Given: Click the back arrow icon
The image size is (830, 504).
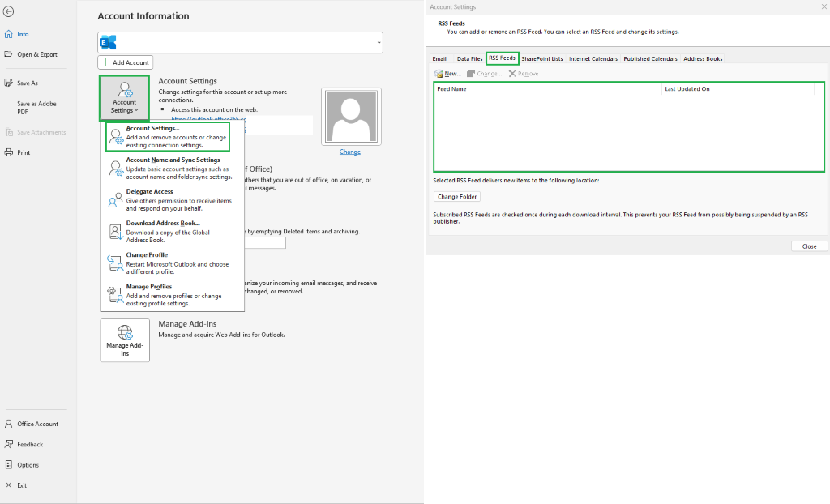Looking at the screenshot, I should [x=8, y=11].
